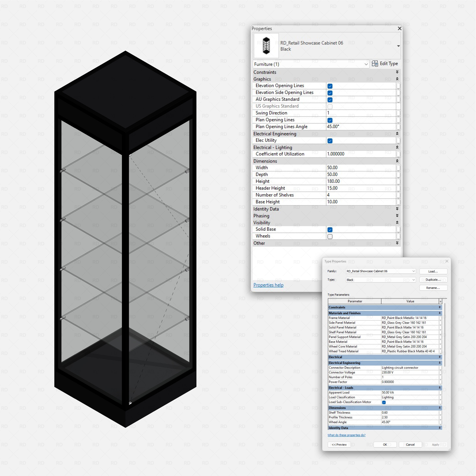Image resolution: width=476 pixels, height=476 pixels.
Task: Uncheck Elevation Side Opening Lines checkbox
Action: (330, 93)
